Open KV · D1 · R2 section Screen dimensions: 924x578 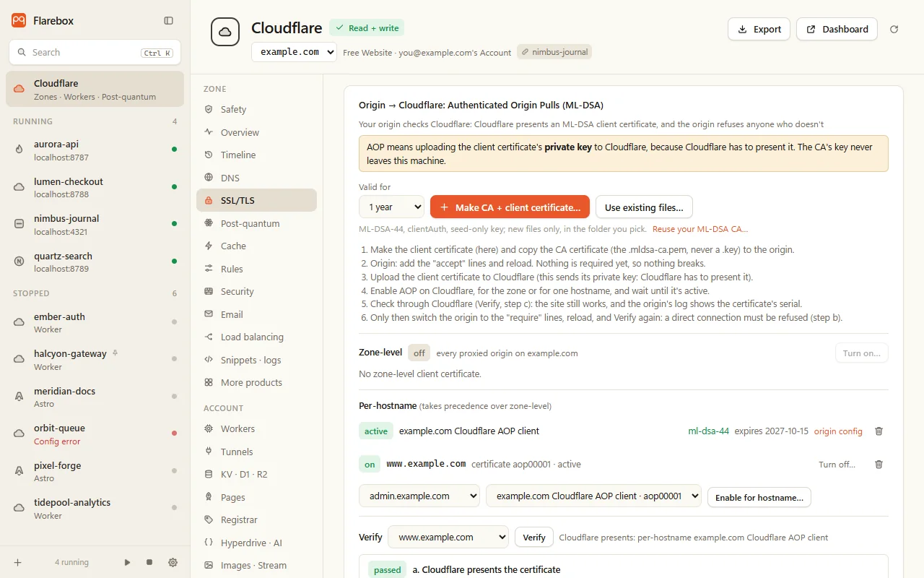[x=256, y=475]
